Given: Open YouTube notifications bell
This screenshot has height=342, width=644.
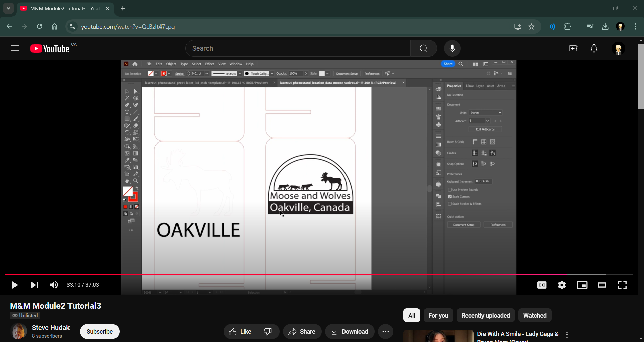Looking at the screenshot, I should click(594, 49).
